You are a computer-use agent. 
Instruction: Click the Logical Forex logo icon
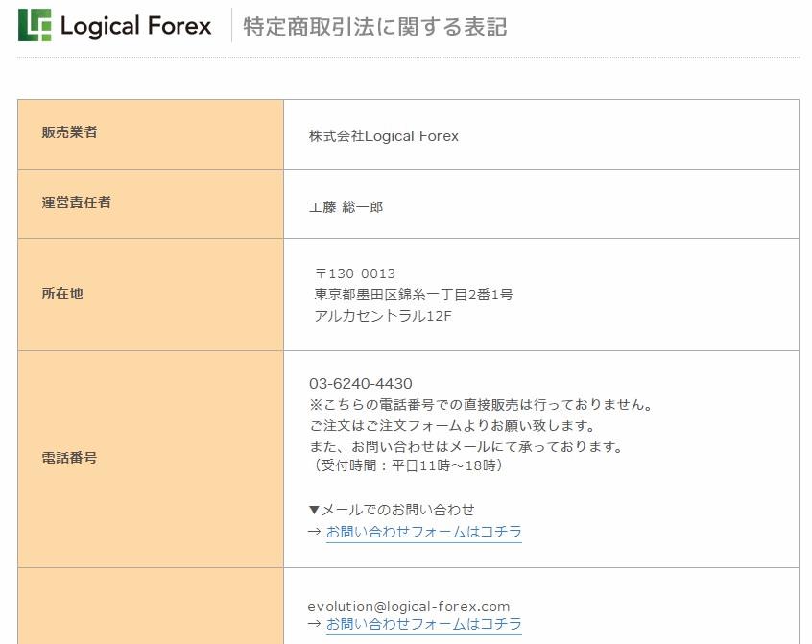point(35,25)
